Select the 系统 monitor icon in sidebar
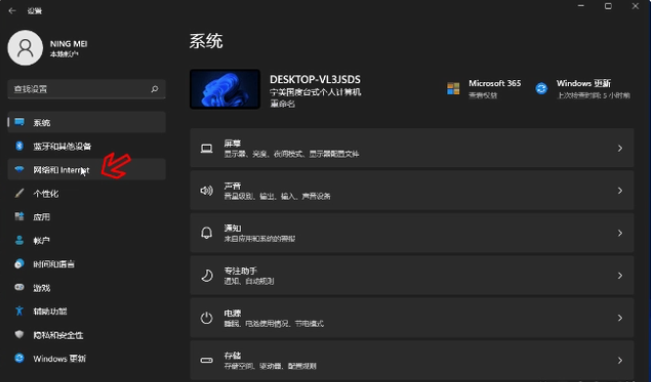This screenshot has height=382, width=651. [x=19, y=122]
